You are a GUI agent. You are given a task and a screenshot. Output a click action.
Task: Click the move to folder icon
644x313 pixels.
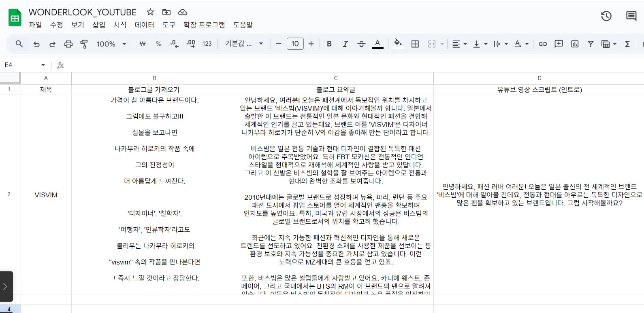(166, 12)
